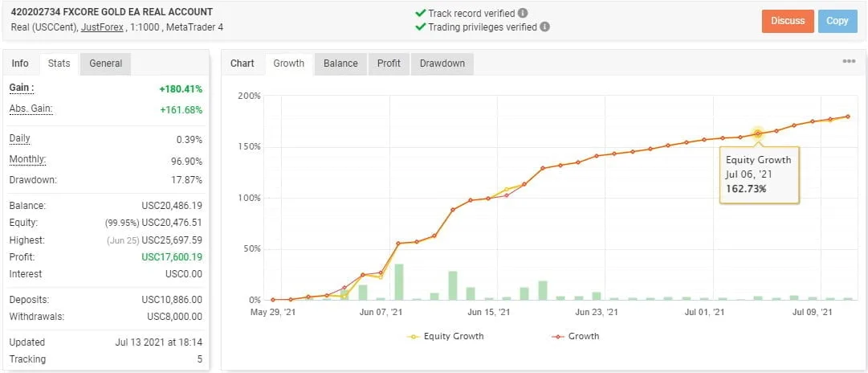Screen dimensions: 868x373
Task: Open the chart three-dots options menu
Action: [849, 62]
